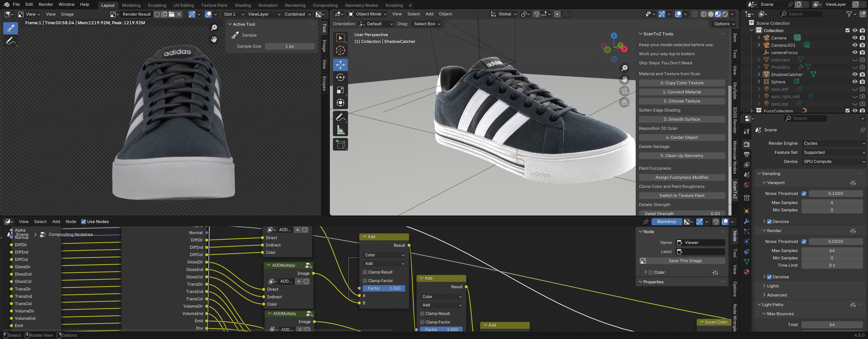Expand the Camera.001 item in the outliner
Screen dimensions: 868x339
coord(759,45)
